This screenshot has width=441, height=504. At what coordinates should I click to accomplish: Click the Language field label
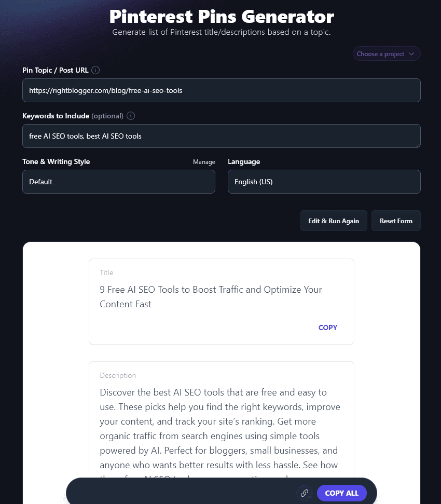click(244, 162)
